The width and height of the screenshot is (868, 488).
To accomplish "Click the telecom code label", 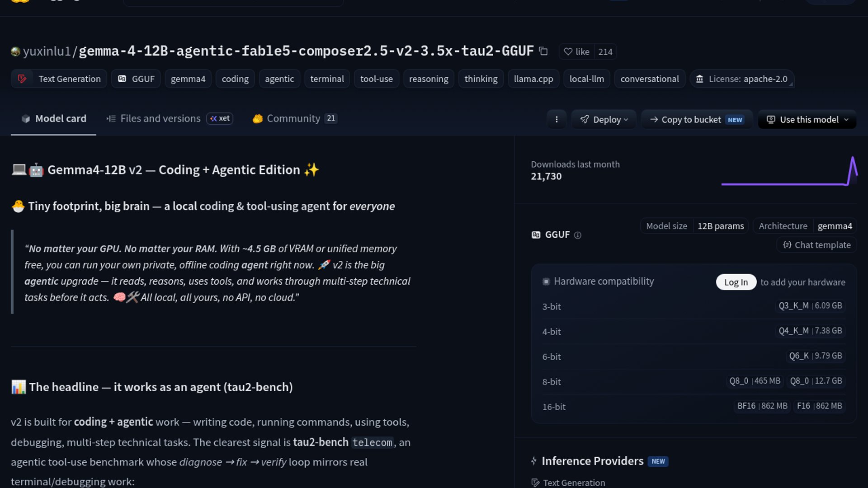I will (x=372, y=442).
